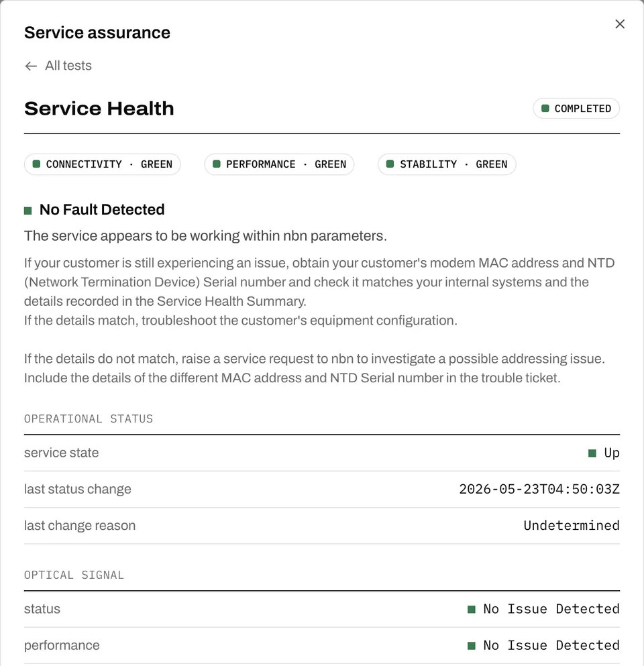
Task: Go back to All tests
Action: coord(58,66)
